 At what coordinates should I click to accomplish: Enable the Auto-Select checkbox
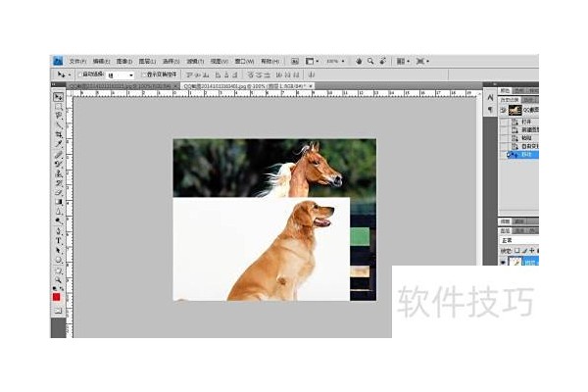(80, 74)
